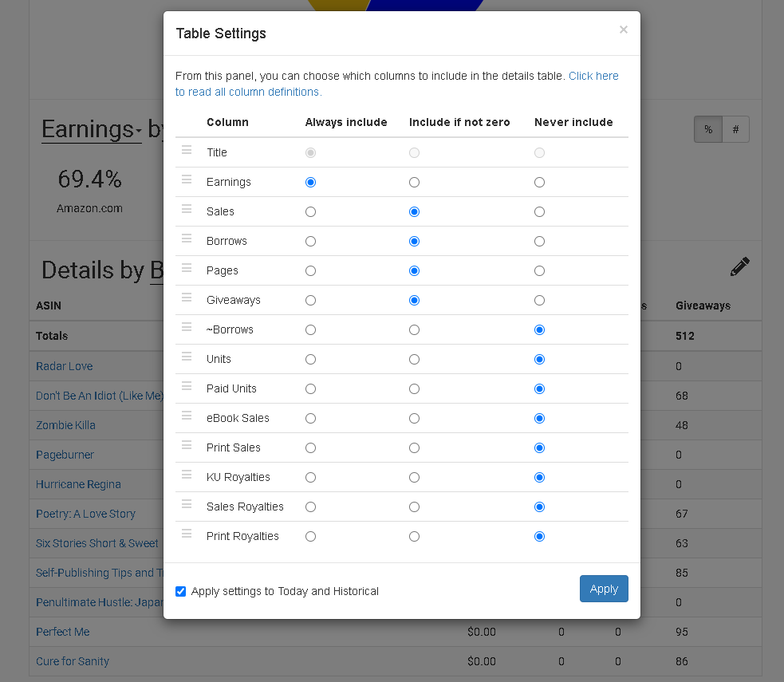Screen dimensions: 784x682
Task: Open the Radar Love book link
Action: tap(64, 366)
